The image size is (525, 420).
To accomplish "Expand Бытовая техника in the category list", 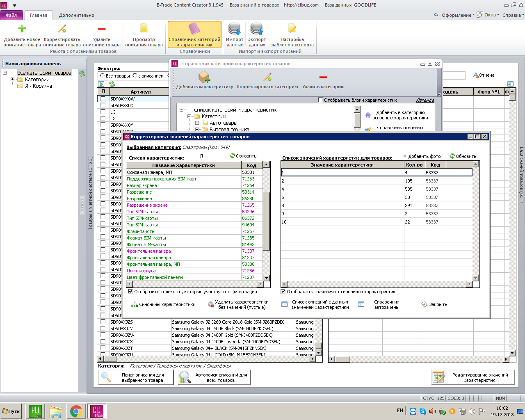I will click(197, 130).
